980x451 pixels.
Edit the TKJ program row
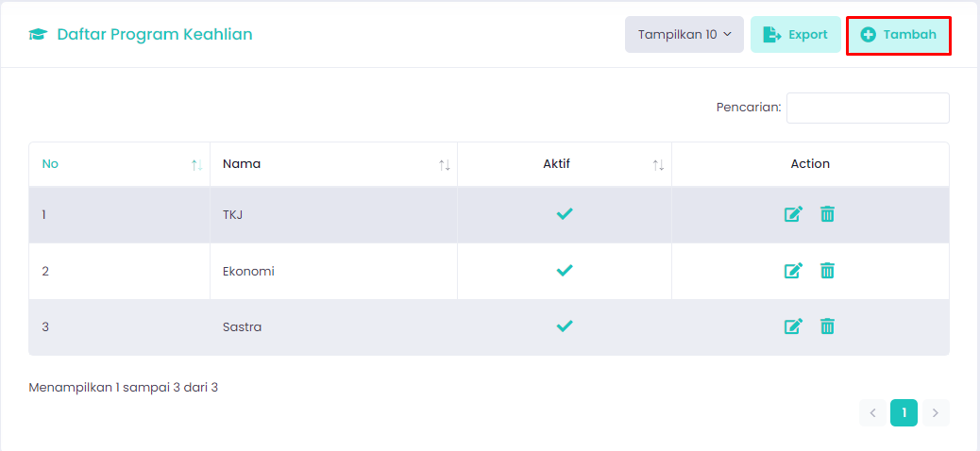point(793,214)
